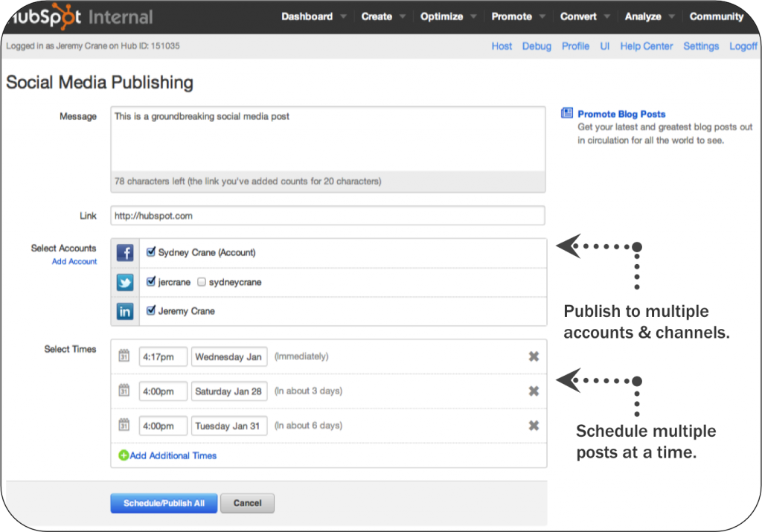This screenshot has width=762, height=532.
Task: Click the 4:17pm time field
Action: tap(163, 356)
